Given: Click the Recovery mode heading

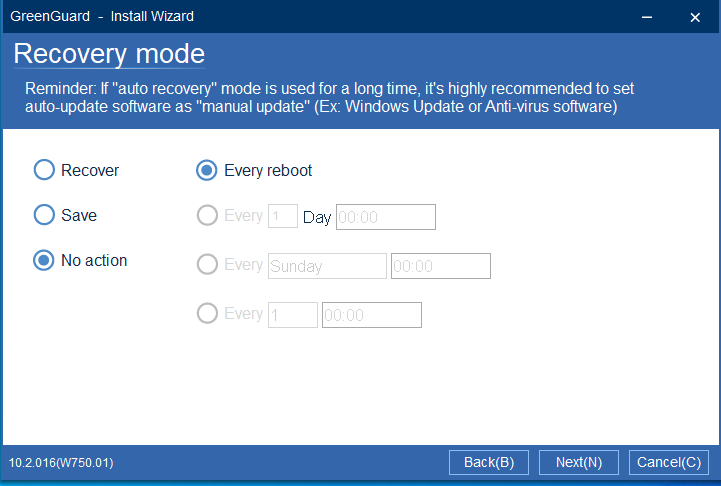Looking at the screenshot, I should click(x=109, y=54).
